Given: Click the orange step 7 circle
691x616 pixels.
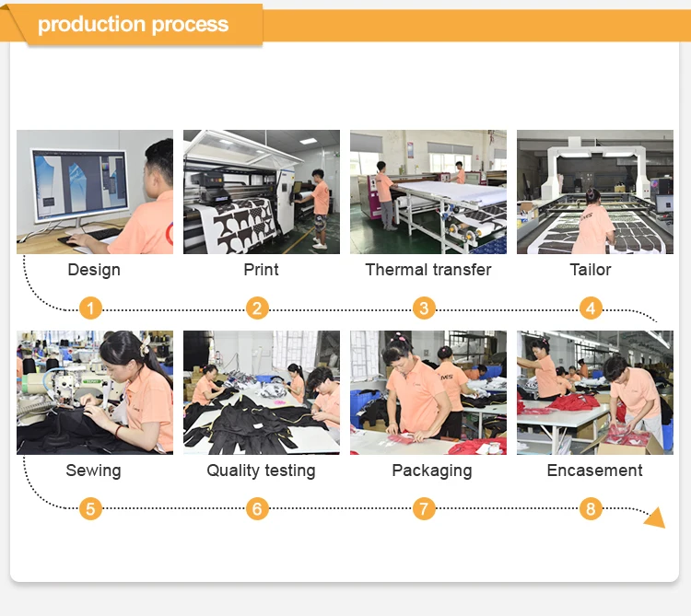Looking at the screenshot, I should click(x=424, y=509).
